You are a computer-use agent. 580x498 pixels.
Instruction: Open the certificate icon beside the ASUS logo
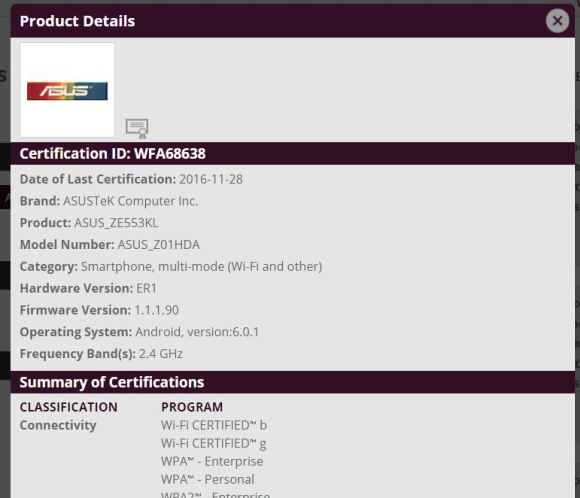[x=137, y=128]
